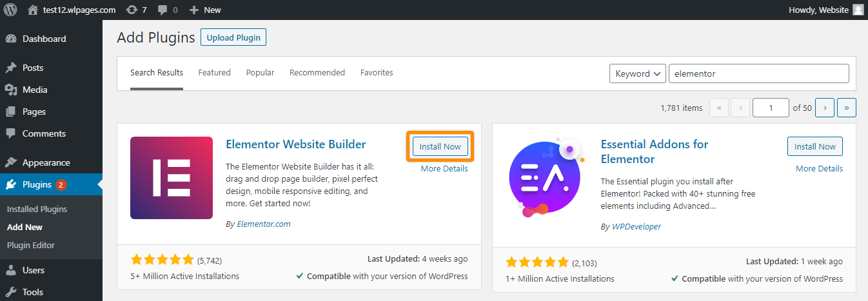
Task: Click the plugin search field containing elementor
Action: pos(759,73)
